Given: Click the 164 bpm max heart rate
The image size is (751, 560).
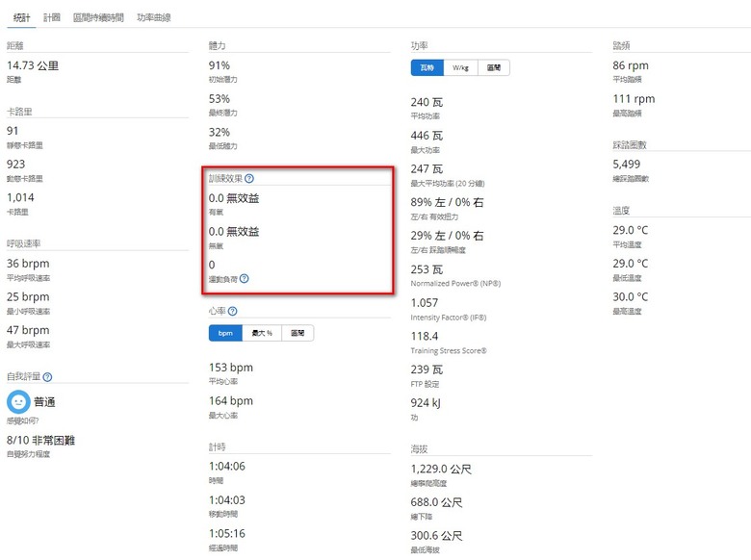Looking at the screenshot, I should [x=231, y=401].
